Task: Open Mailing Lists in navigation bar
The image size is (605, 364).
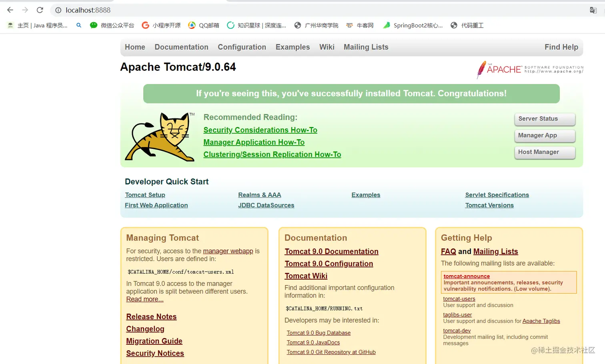Action: (x=366, y=47)
